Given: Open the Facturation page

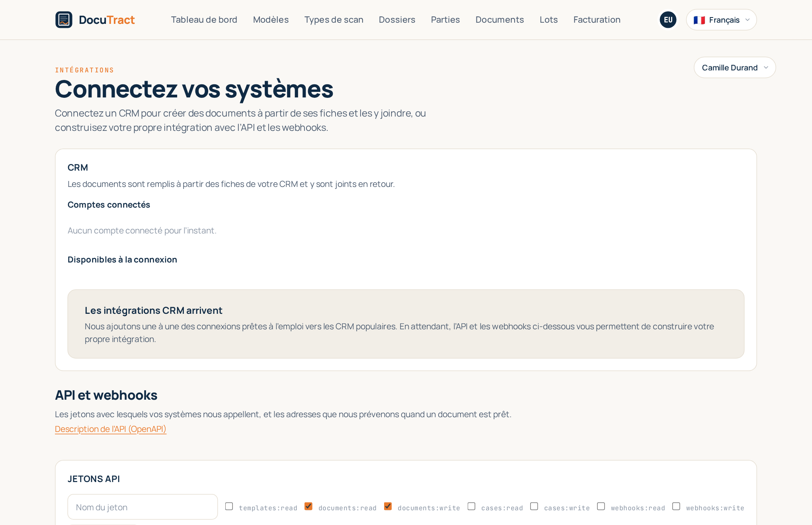Looking at the screenshot, I should coord(597,19).
